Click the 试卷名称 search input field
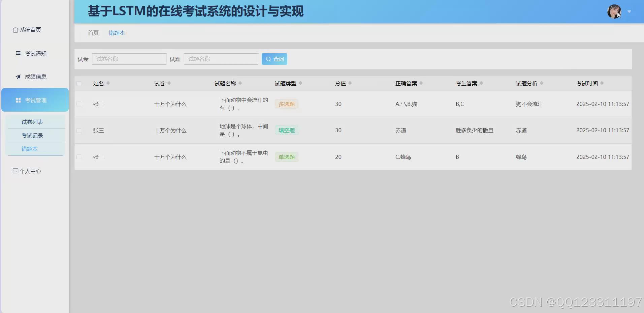The width and height of the screenshot is (644, 313). pos(129,59)
